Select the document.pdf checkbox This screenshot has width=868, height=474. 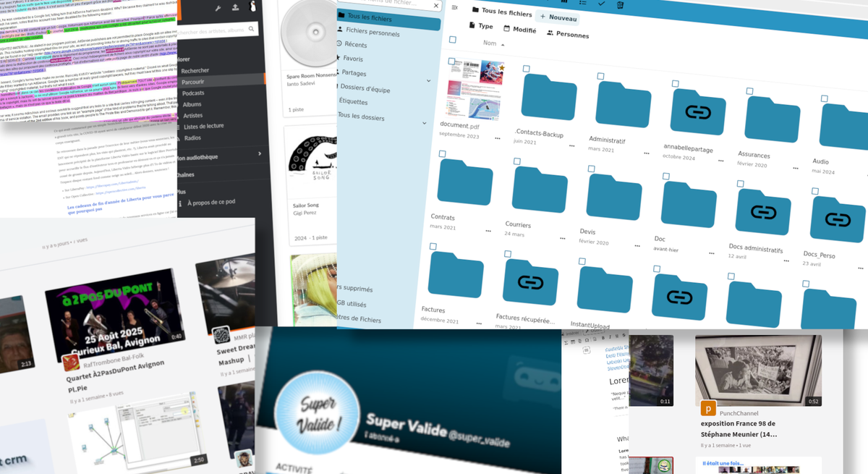[451, 62]
